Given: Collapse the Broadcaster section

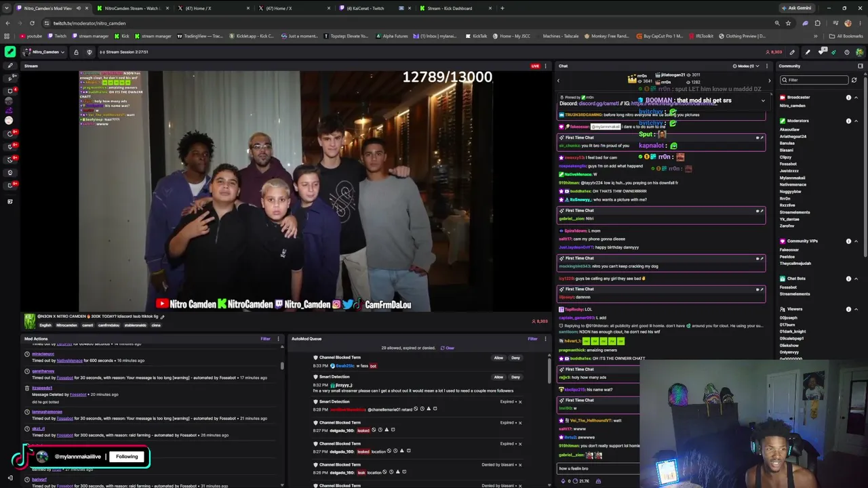Looking at the screenshot, I should point(856,98).
